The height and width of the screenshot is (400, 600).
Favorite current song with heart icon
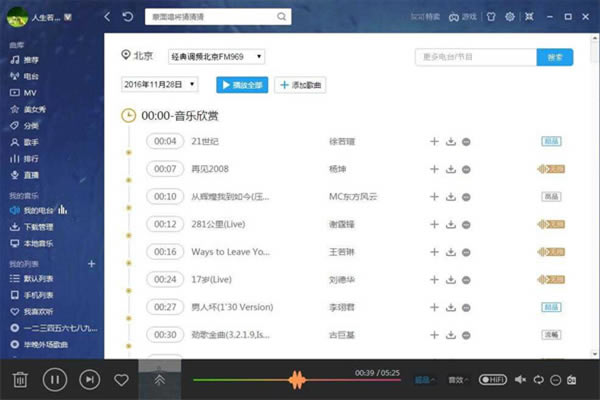[121, 380]
